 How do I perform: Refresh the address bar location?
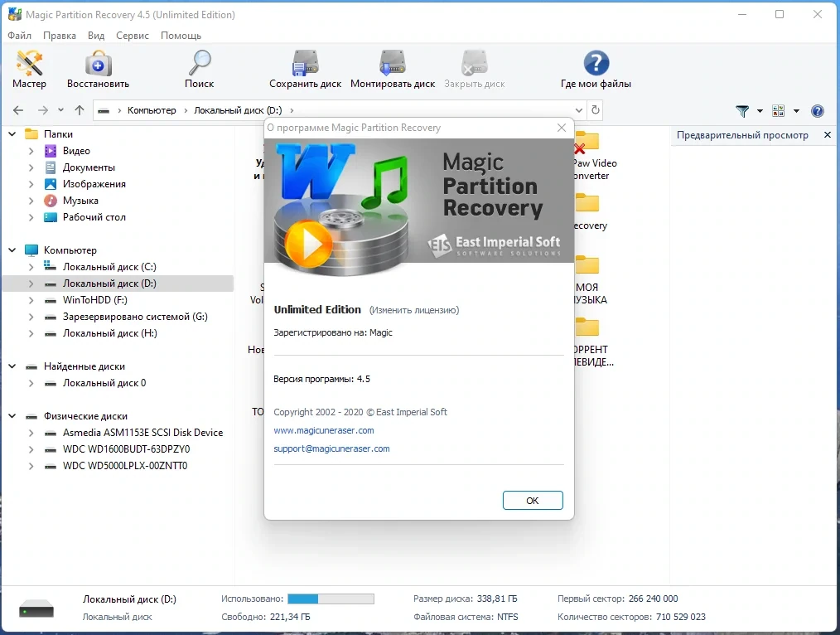coord(595,110)
